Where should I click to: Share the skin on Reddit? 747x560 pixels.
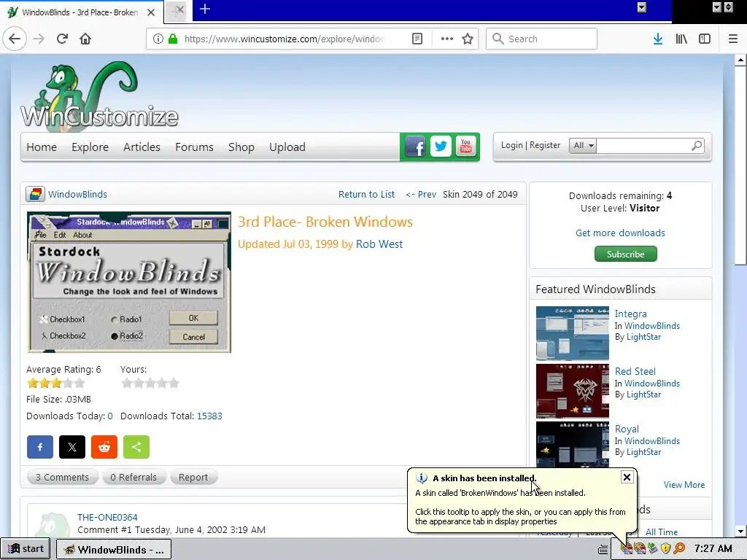(x=104, y=447)
